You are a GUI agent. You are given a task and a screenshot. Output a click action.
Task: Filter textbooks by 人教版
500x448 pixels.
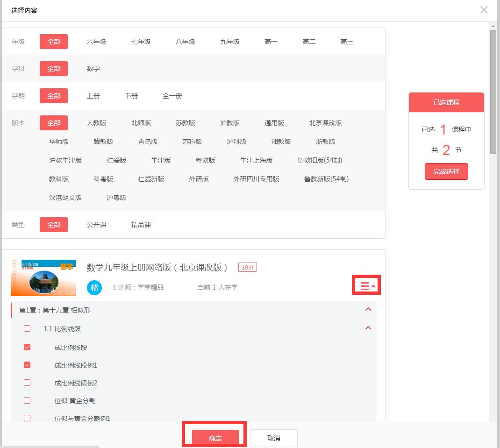coord(97,122)
